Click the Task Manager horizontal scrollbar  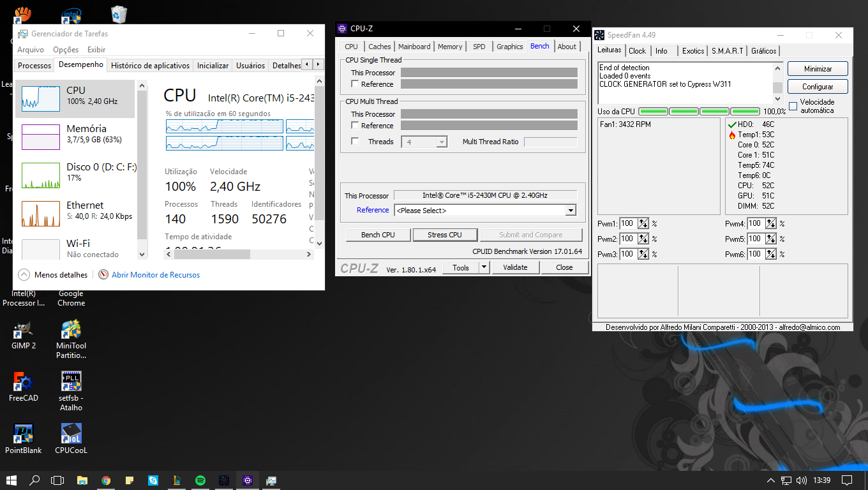tap(239, 254)
